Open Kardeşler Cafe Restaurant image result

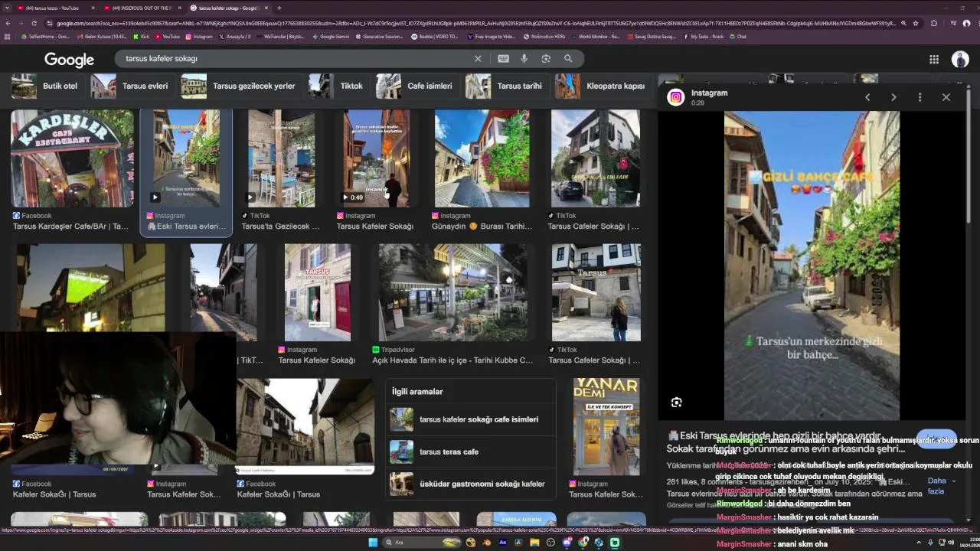(x=72, y=158)
